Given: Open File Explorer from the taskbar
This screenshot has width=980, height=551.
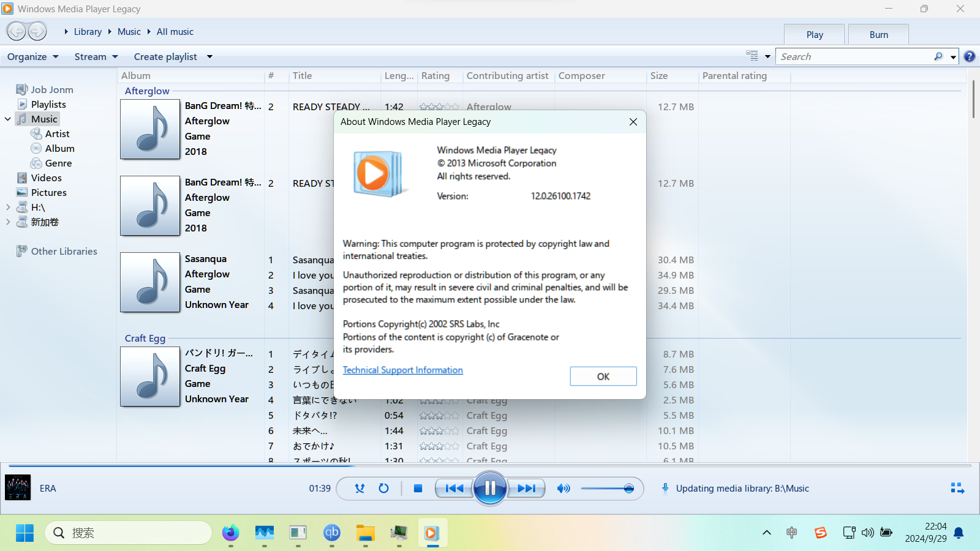Looking at the screenshot, I should pos(365,533).
